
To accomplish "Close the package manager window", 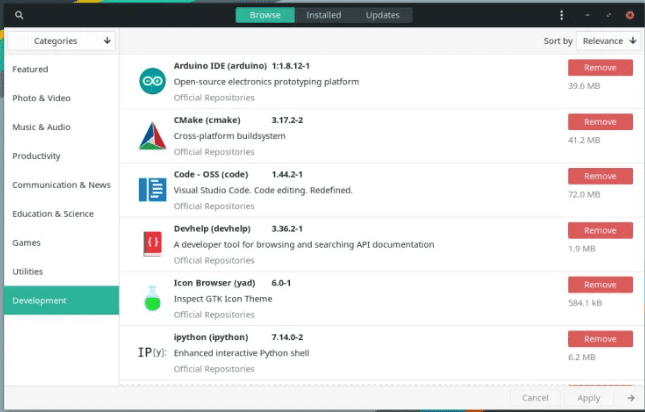I will tap(630, 15).
